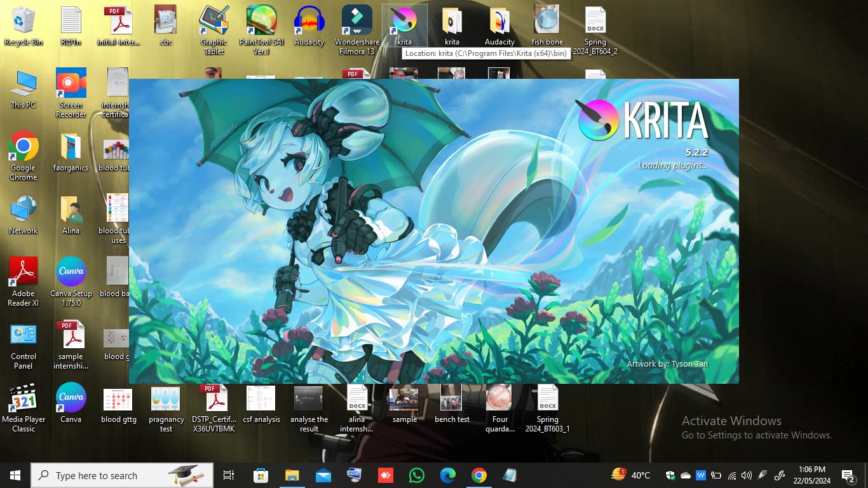Launch PaintTool SAI Ver.1 shortcut
Image resolution: width=868 pixels, height=488 pixels.
[262, 30]
